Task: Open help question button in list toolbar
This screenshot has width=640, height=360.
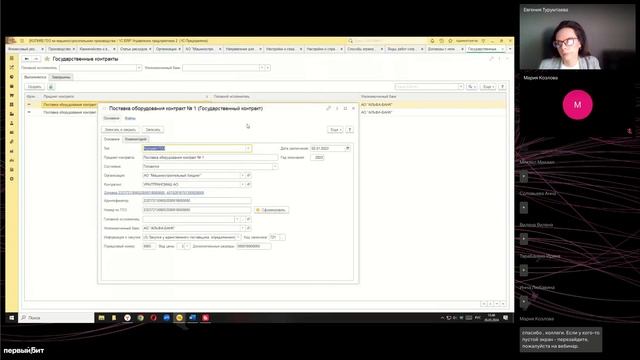Action: click(x=502, y=87)
